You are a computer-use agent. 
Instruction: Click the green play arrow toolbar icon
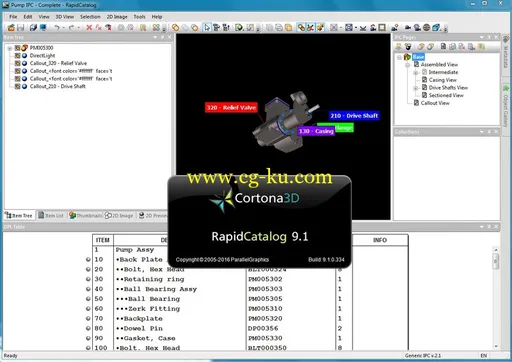239,28
